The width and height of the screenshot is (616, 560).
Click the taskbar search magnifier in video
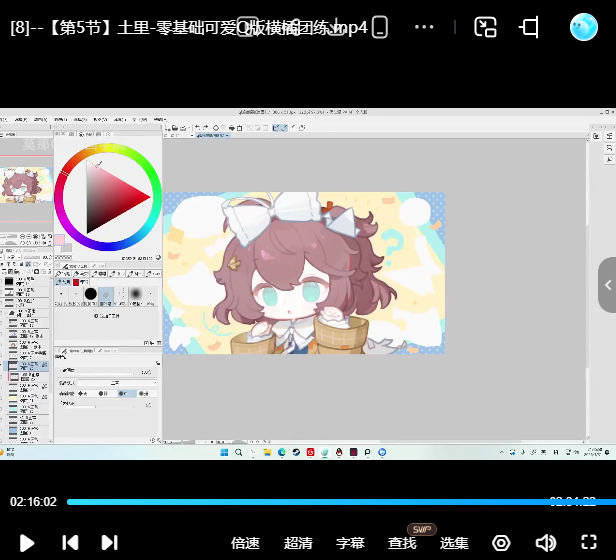point(238,452)
